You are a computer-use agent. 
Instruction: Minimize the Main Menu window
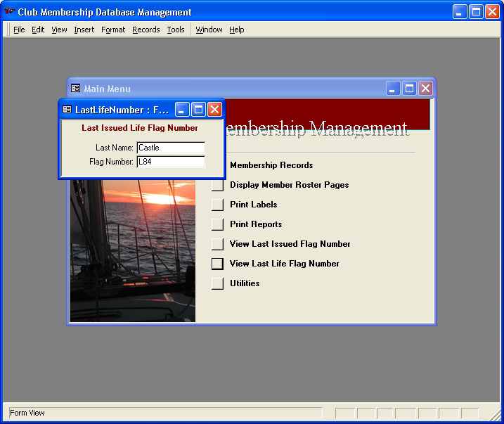393,89
